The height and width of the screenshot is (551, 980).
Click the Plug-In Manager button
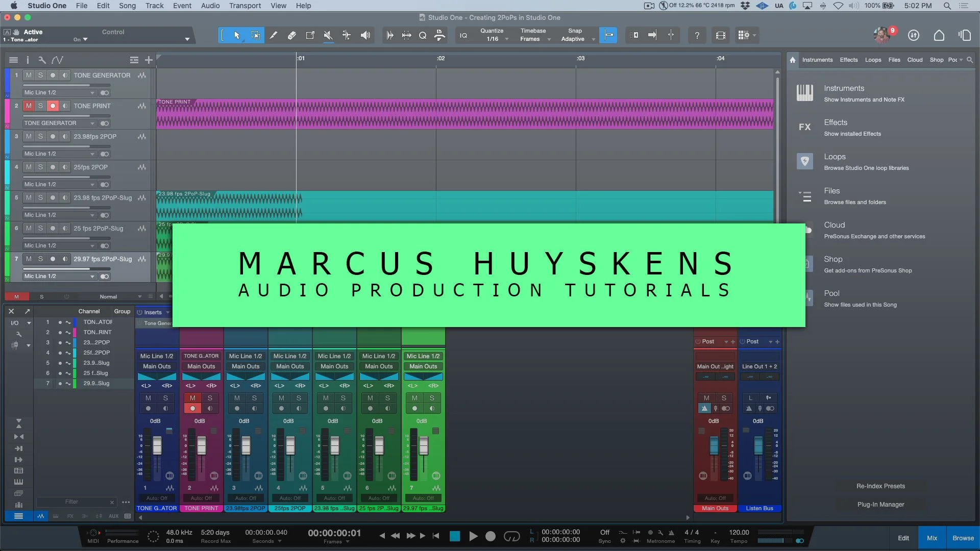pos(880,504)
